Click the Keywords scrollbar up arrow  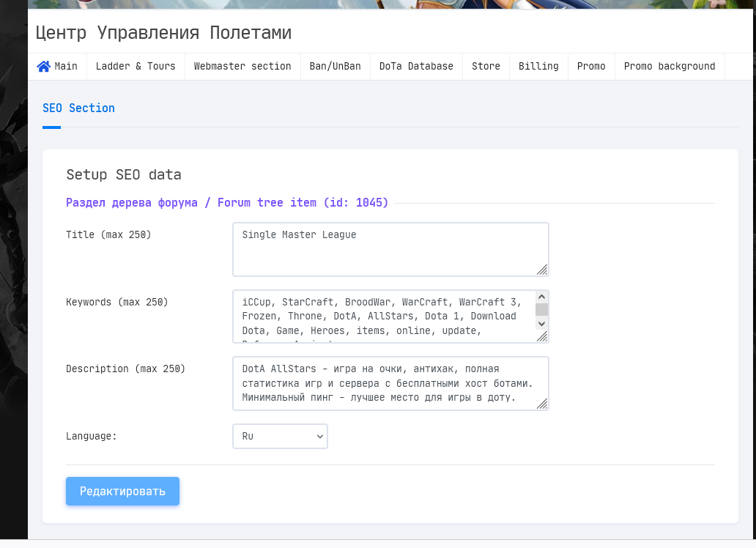pos(541,297)
